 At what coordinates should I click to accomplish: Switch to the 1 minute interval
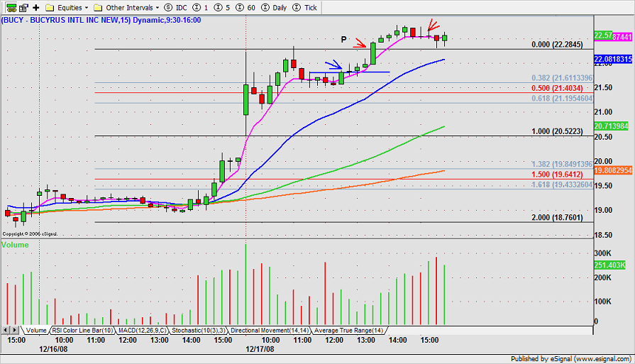coord(201,7)
